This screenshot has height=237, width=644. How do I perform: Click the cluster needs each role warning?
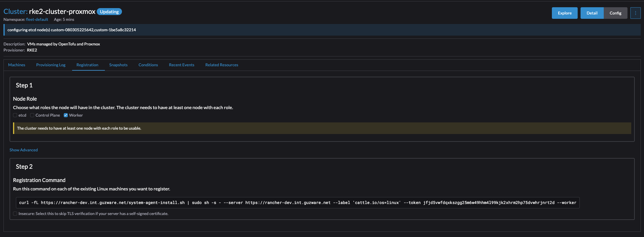(x=322, y=128)
